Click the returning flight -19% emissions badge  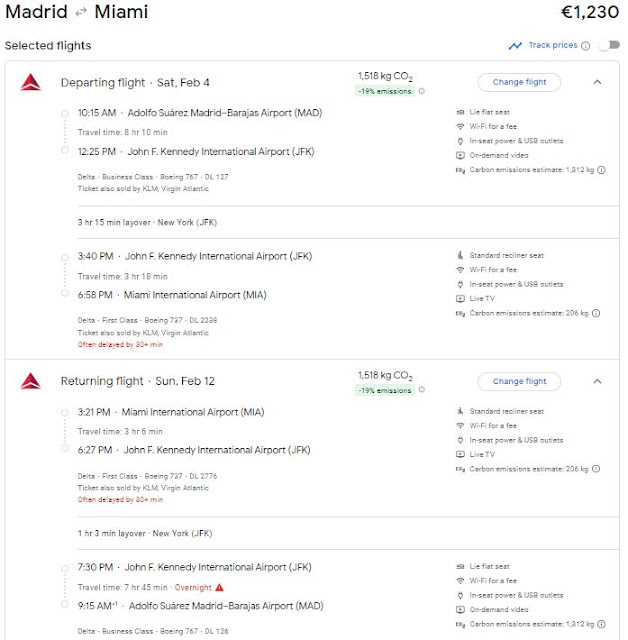tap(384, 390)
